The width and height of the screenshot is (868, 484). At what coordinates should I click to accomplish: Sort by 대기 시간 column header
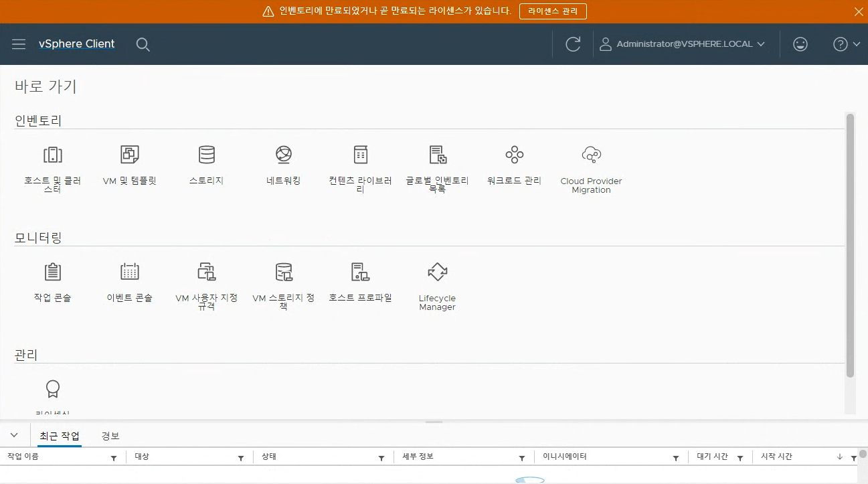(712, 457)
